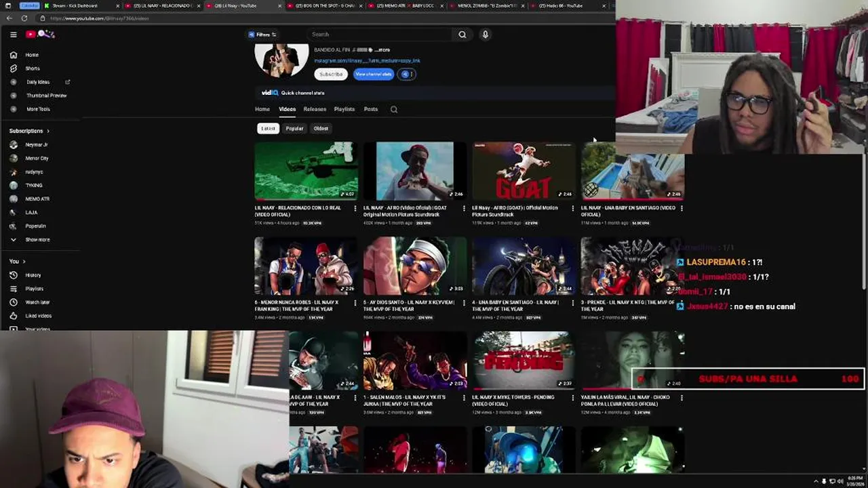
Task: Open rudynyc subscription channel
Action: [34, 171]
